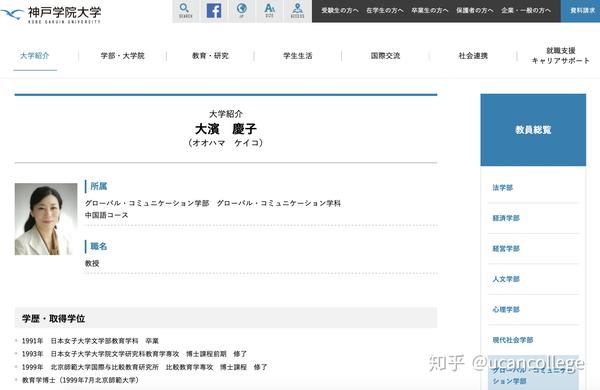Click the 1993年 博士課程前期 entry
Viewport: 600px width, 390px height.
pos(134,354)
